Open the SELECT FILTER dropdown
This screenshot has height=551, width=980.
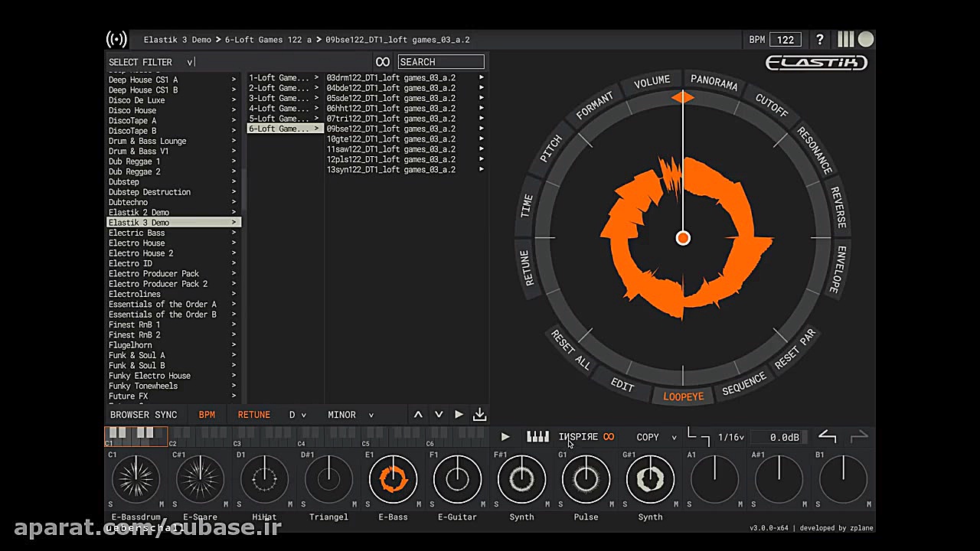[152, 62]
